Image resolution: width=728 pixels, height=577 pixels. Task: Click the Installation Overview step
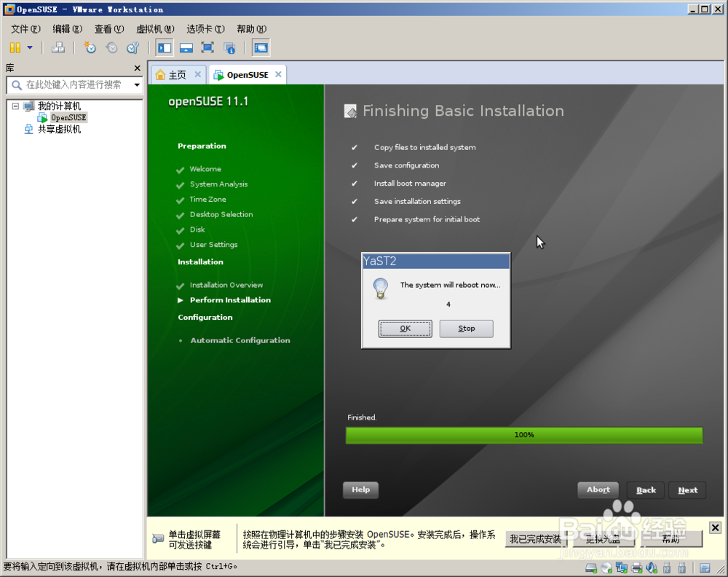pos(226,286)
